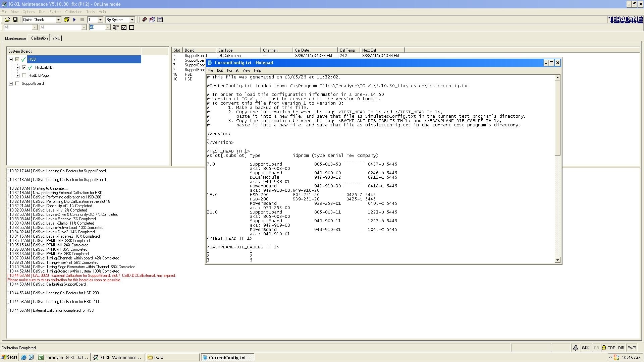Switch to Teradyne IG-XL Dat... taskbar button
This screenshot has height=362, width=644.
tap(63, 358)
